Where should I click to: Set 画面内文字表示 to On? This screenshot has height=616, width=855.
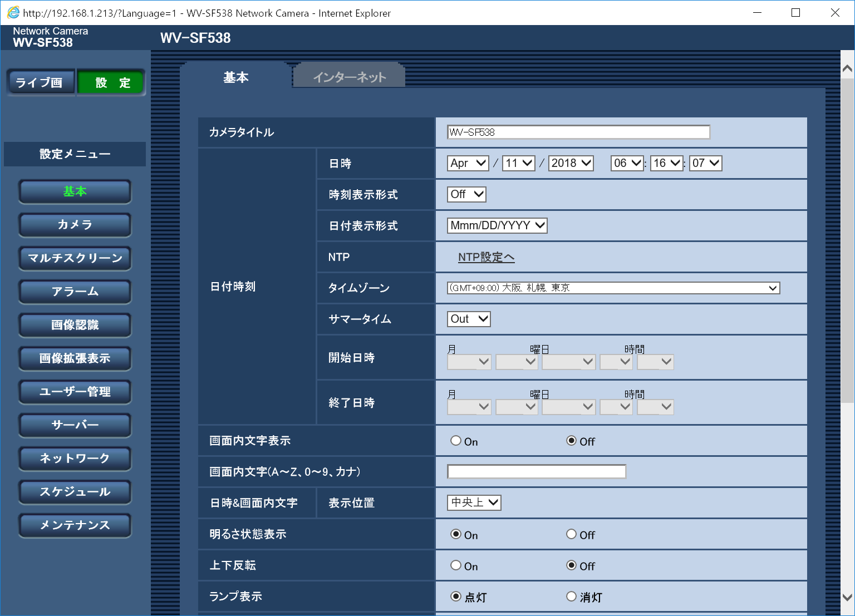[x=456, y=441]
